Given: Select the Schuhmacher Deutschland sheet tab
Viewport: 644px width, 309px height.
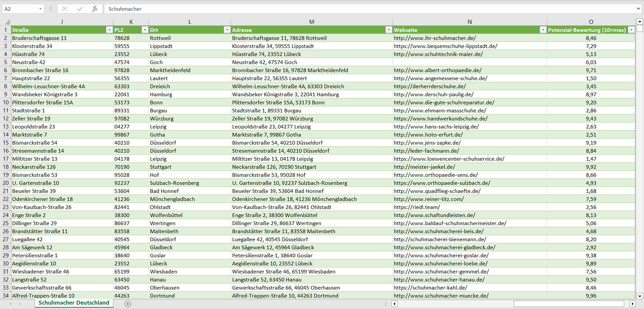Looking at the screenshot, I should click(x=74, y=303).
